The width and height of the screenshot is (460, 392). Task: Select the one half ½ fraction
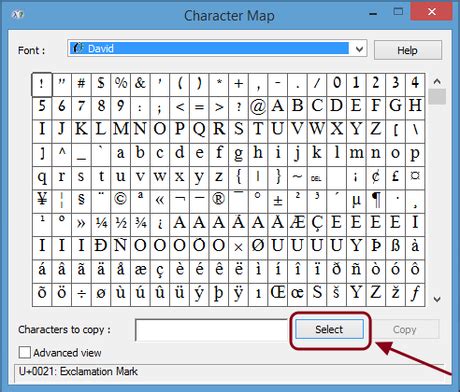pyautogui.click(x=121, y=225)
